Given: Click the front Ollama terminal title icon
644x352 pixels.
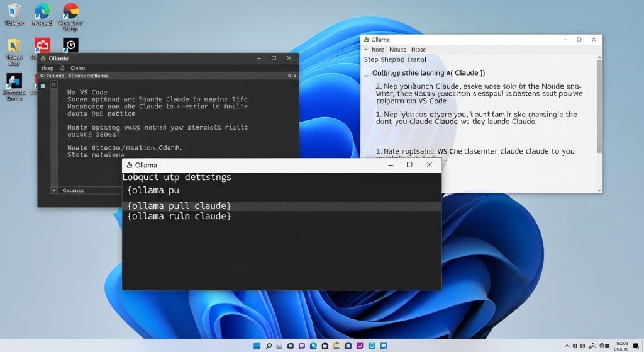Looking at the screenshot, I should point(130,165).
